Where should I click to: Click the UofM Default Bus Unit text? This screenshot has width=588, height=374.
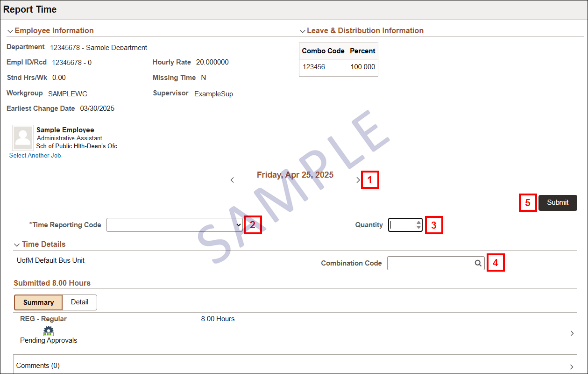[50, 260]
